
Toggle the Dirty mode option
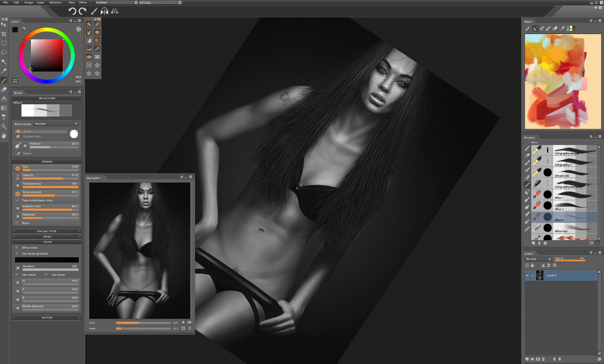point(17,248)
